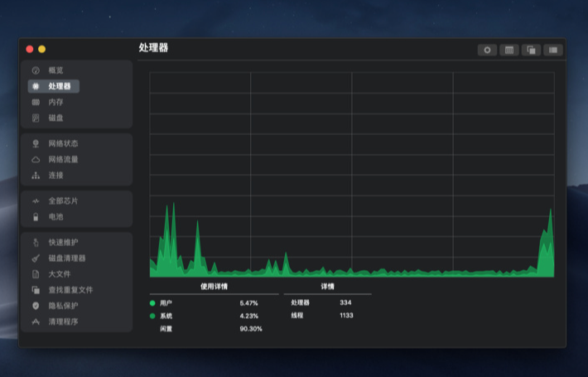Select 清理程序 app uninstaller
The width and height of the screenshot is (588, 377).
pos(63,321)
